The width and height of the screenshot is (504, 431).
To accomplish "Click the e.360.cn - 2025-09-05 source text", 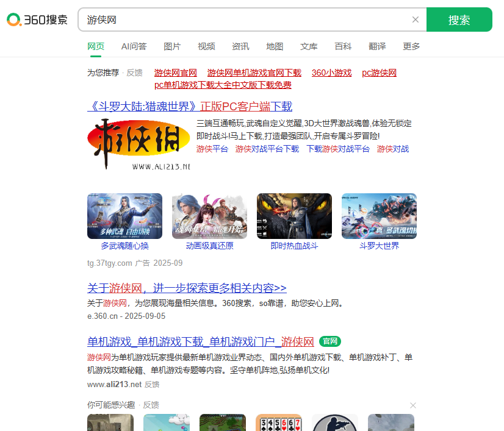I will (126, 316).
